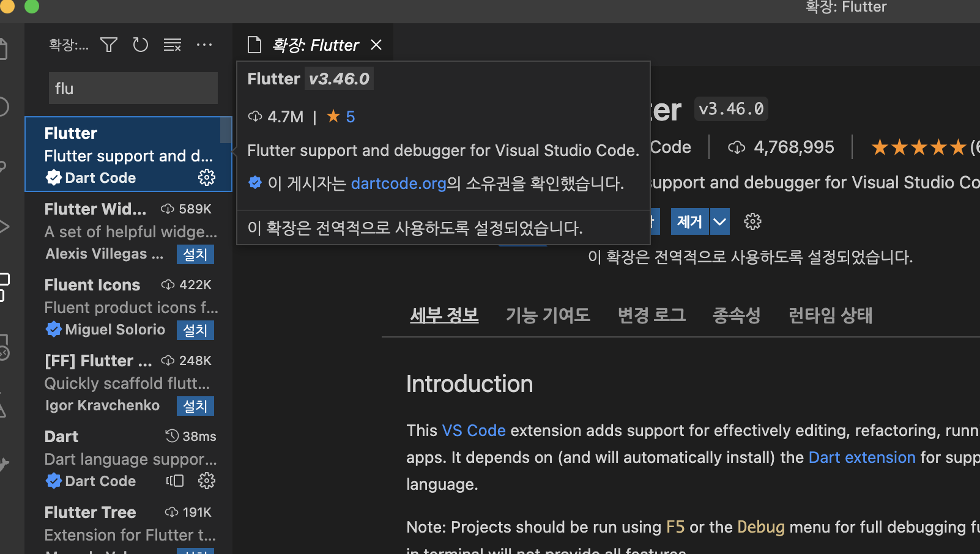Click the 422K count on Fluent Icons
980x554 pixels.
click(186, 285)
